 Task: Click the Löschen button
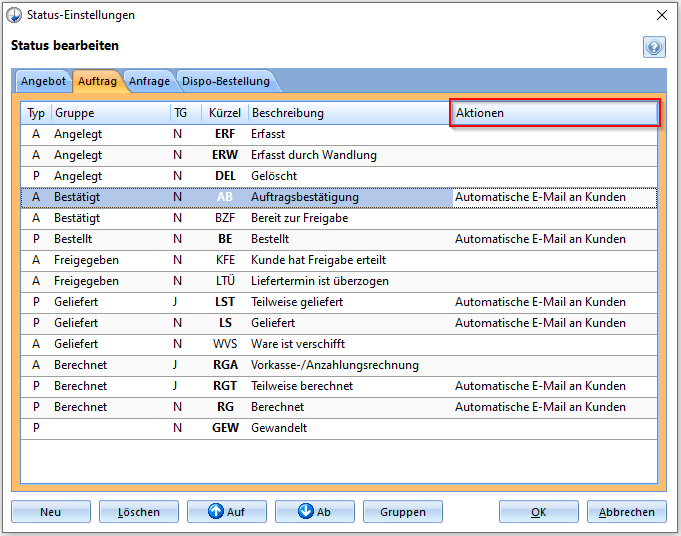[x=139, y=512]
